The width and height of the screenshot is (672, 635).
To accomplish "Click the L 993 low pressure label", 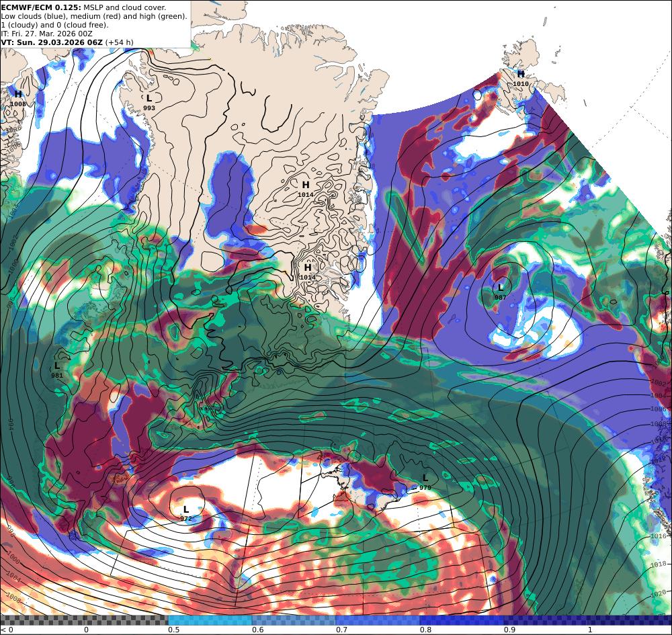I will pyautogui.click(x=149, y=103).
